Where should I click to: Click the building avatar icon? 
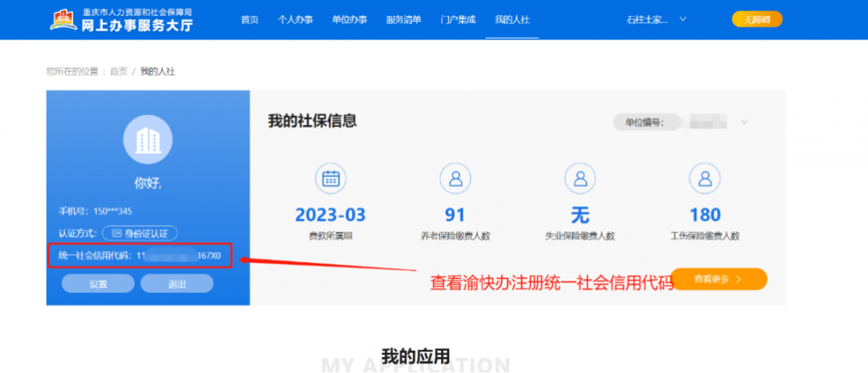pyautogui.click(x=148, y=140)
